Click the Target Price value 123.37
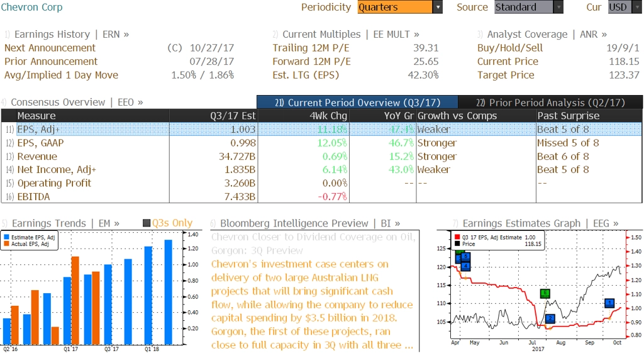Image resolution: width=644 pixels, height=353 pixels. [x=624, y=76]
